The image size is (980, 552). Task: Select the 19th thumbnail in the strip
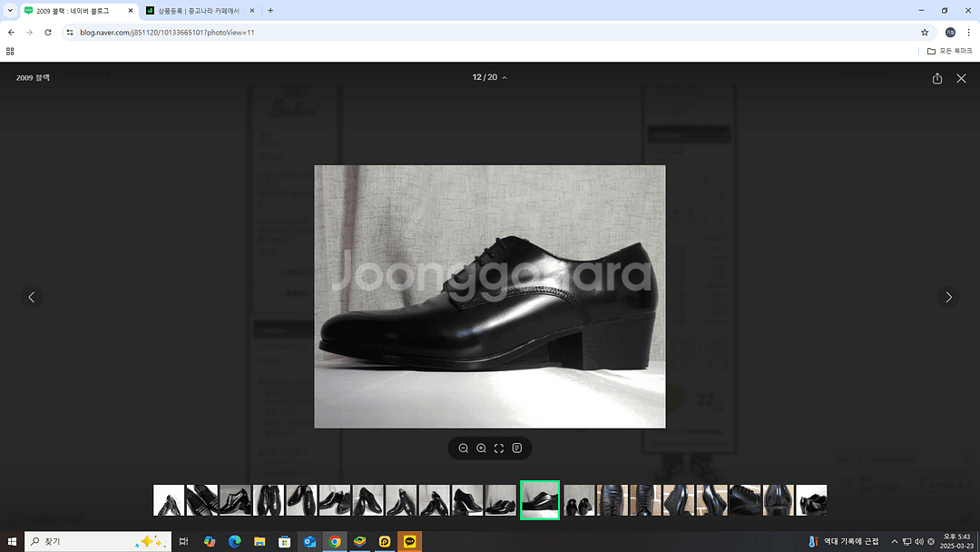779,500
